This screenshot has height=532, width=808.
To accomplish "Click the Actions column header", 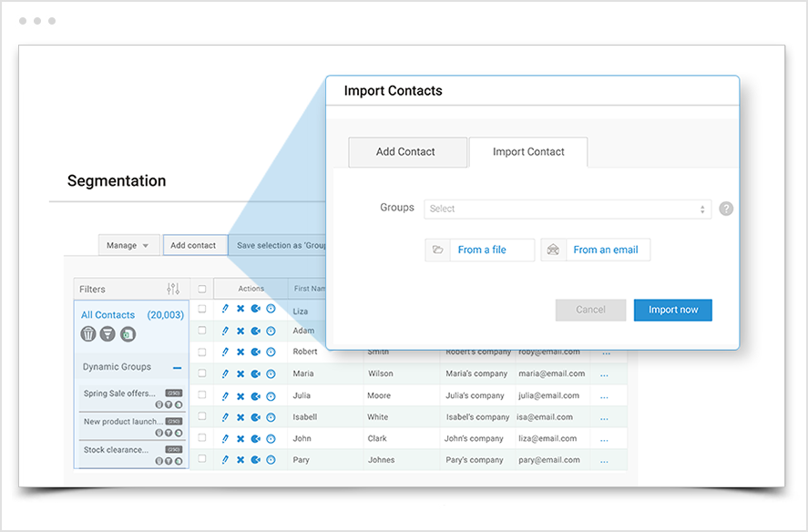I will click(251, 289).
